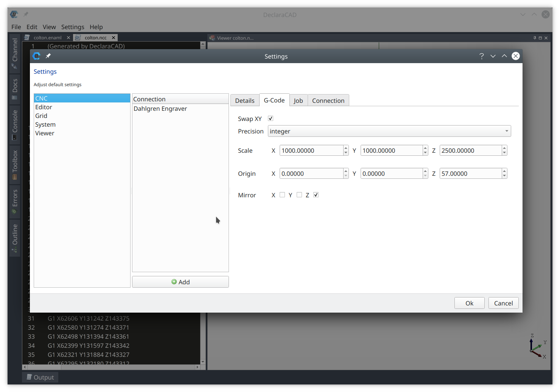
Task: Maximize the Viewer colton panel
Action: (540, 38)
